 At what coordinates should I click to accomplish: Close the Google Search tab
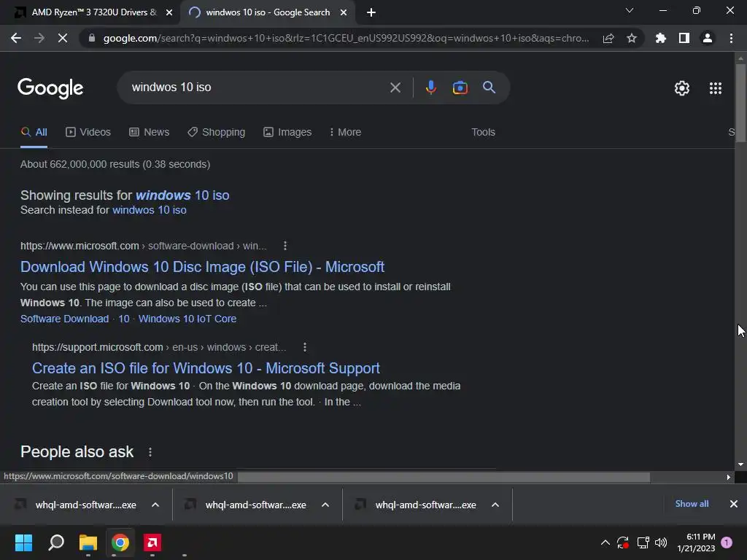pyautogui.click(x=344, y=13)
